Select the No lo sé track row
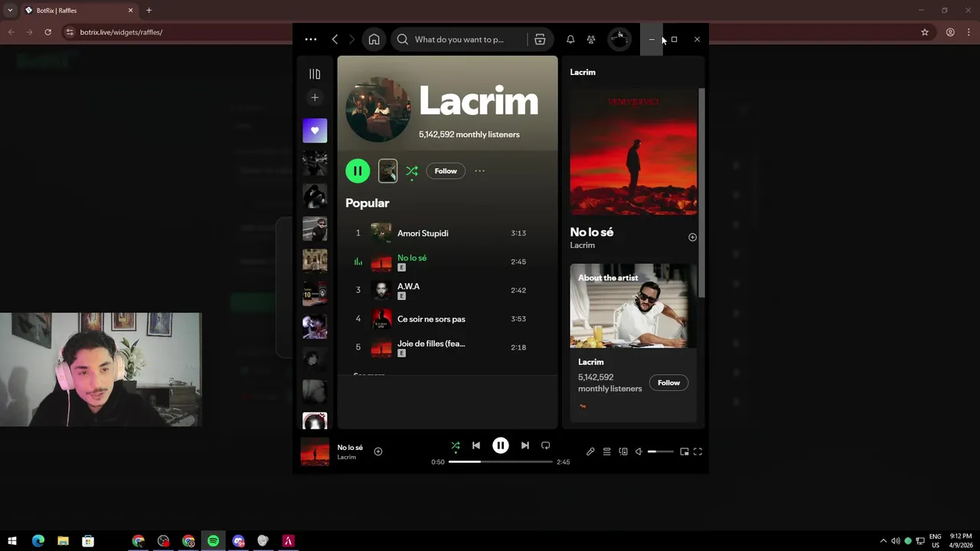This screenshot has height=551, width=980. tap(447, 262)
